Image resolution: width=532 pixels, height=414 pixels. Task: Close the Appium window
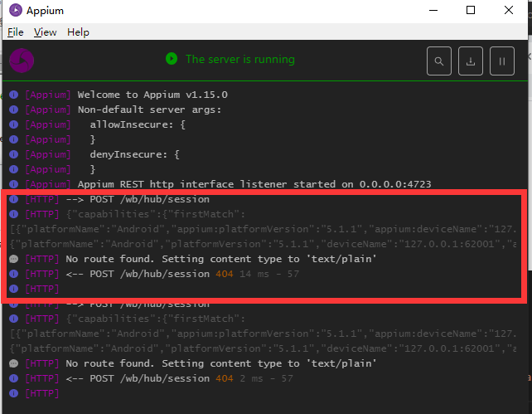pyautogui.click(x=509, y=10)
